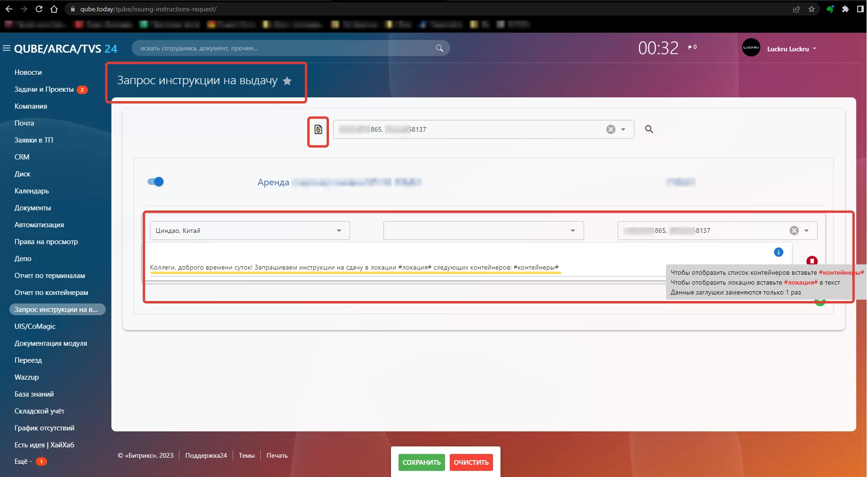
Task: Open the Циндао, Китай location dropdown
Action: click(x=250, y=231)
